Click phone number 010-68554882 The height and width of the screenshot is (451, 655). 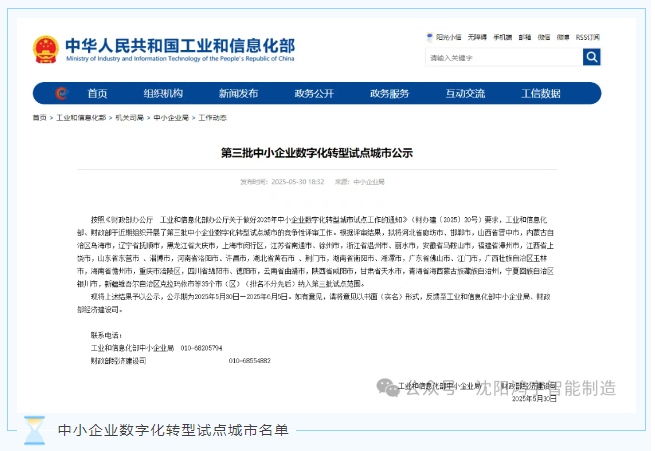[x=250, y=360]
